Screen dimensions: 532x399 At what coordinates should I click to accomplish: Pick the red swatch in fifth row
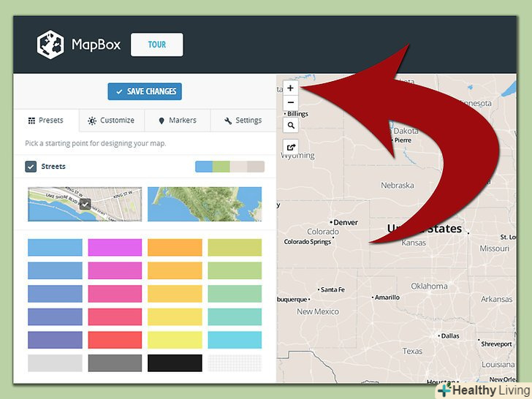(x=115, y=340)
